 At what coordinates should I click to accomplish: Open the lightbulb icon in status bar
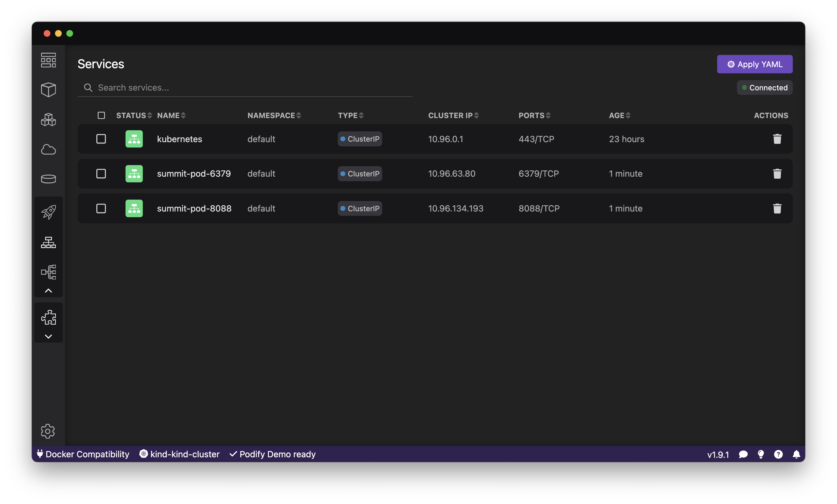pyautogui.click(x=760, y=454)
